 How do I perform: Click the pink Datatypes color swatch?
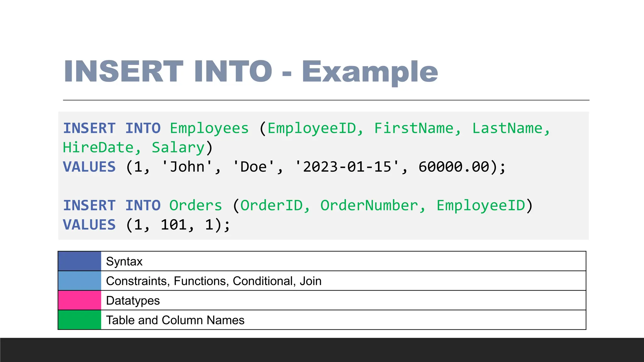pos(80,300)
